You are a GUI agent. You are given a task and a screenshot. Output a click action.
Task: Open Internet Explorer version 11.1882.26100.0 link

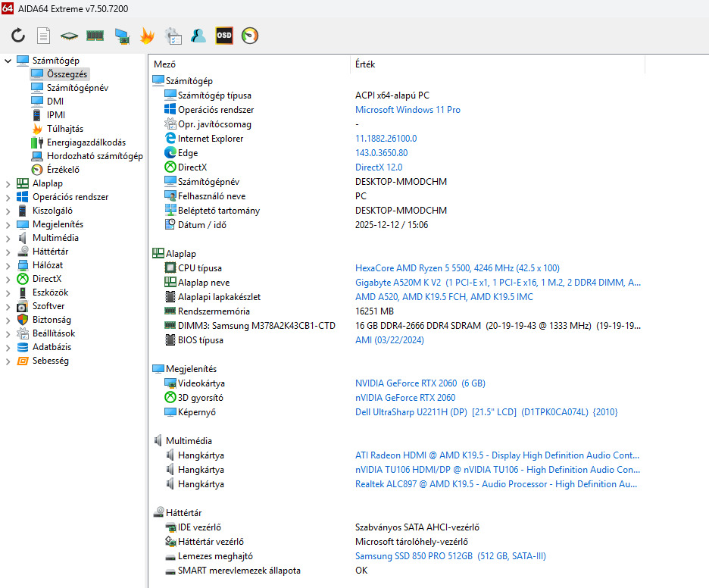(x=386, y=139)
